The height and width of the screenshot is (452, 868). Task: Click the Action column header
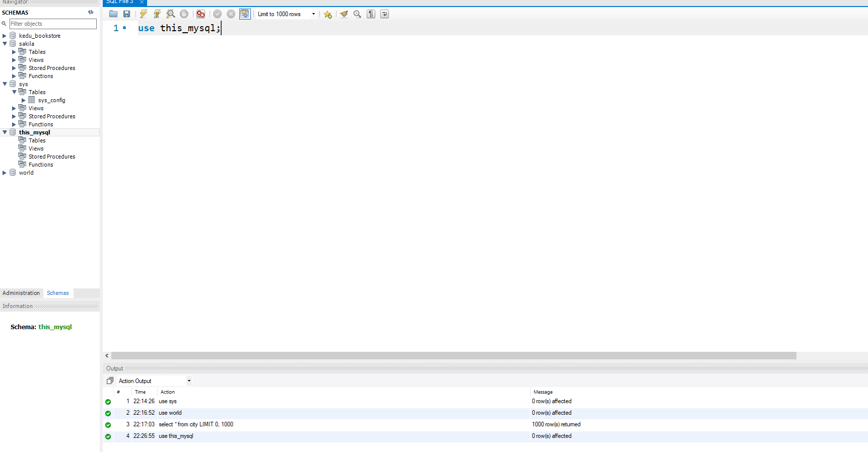168,392
